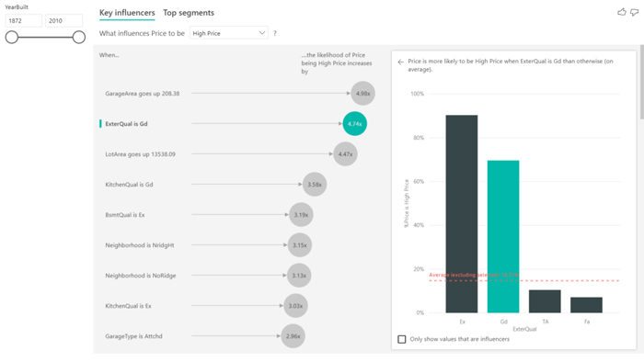Click the YearBuilt slider right handle

[x=79, y=38]
